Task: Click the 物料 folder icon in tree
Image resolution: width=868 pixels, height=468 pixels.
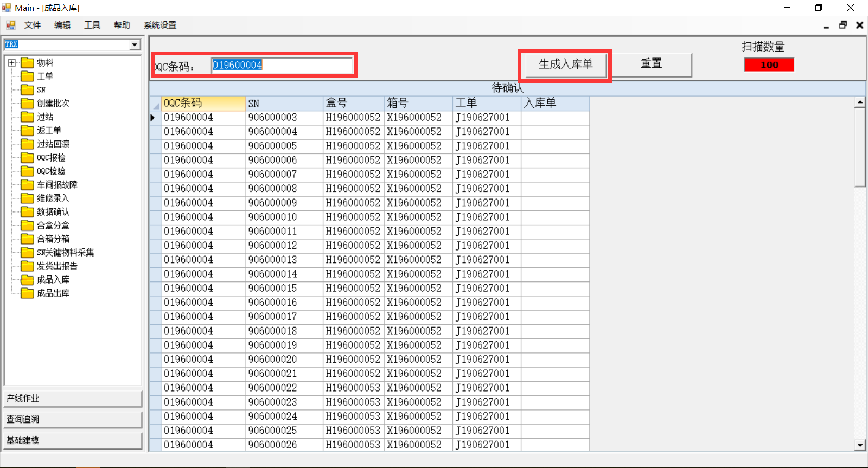Action: tap(28, 63)
